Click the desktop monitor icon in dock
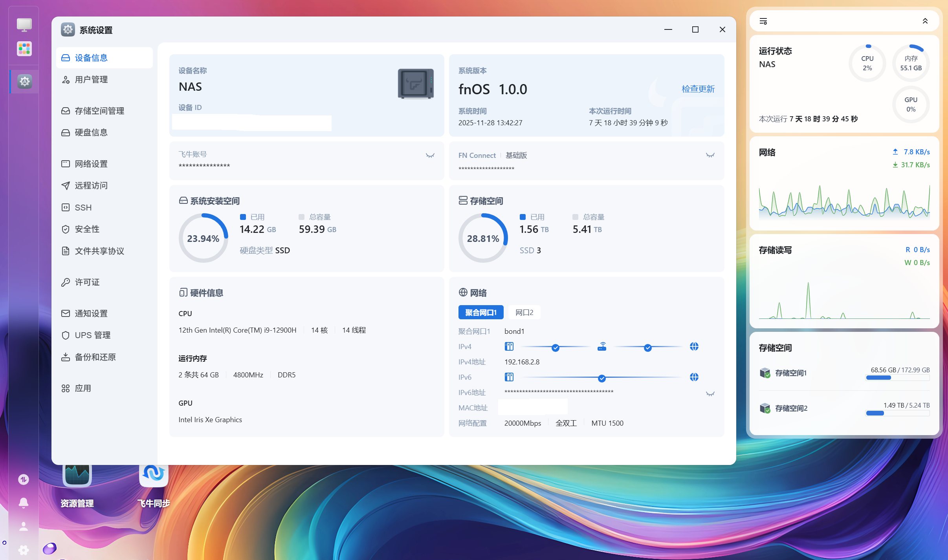The width and height of the screenshot is (948, 560). click(24, 25)
